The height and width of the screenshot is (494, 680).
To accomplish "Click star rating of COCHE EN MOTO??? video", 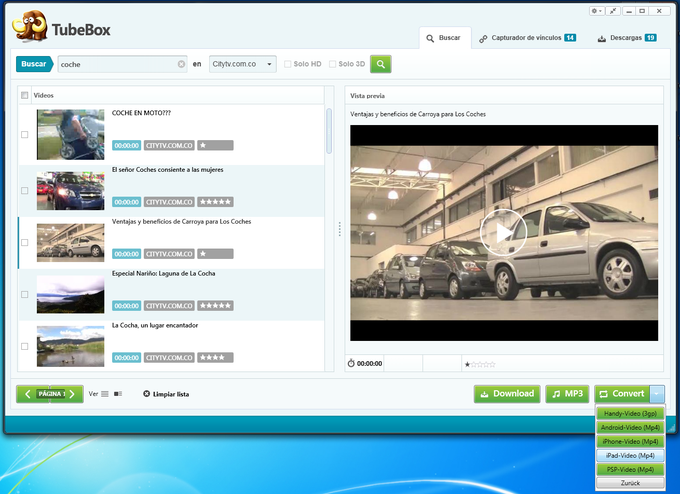I will click(x=215, y=145).
